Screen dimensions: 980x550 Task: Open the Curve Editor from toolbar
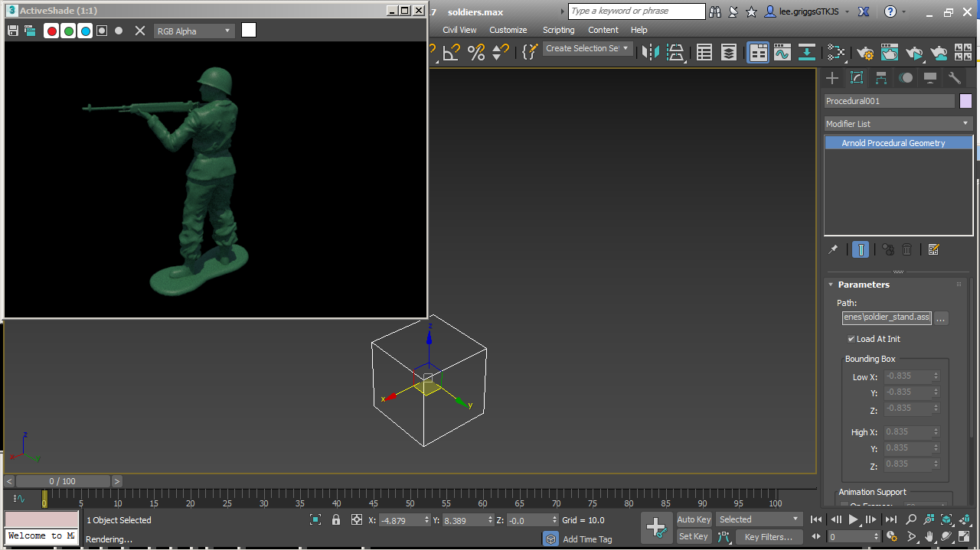tap(782, 52)
